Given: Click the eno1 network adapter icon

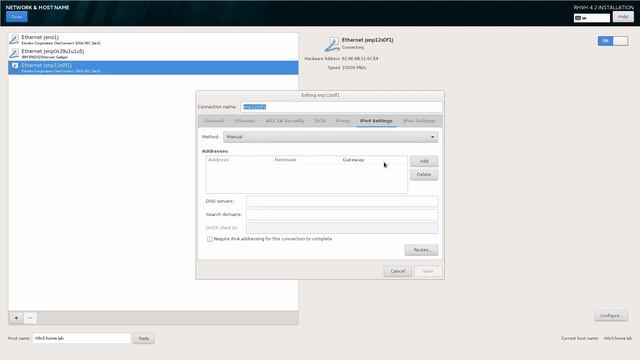Looking at the screenshot, I should click(x=14, y=40).
